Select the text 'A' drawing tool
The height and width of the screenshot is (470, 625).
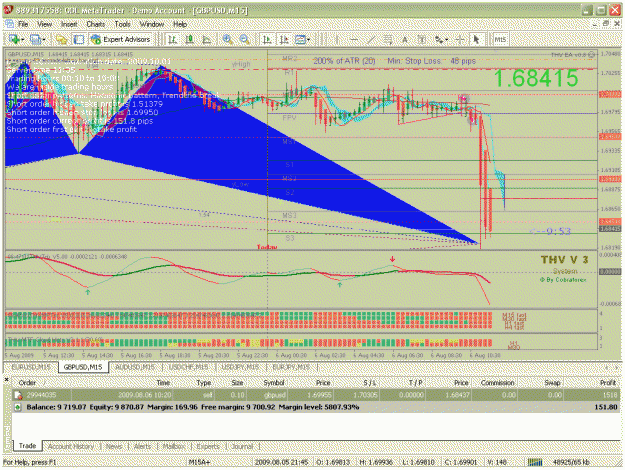(405, 39)
